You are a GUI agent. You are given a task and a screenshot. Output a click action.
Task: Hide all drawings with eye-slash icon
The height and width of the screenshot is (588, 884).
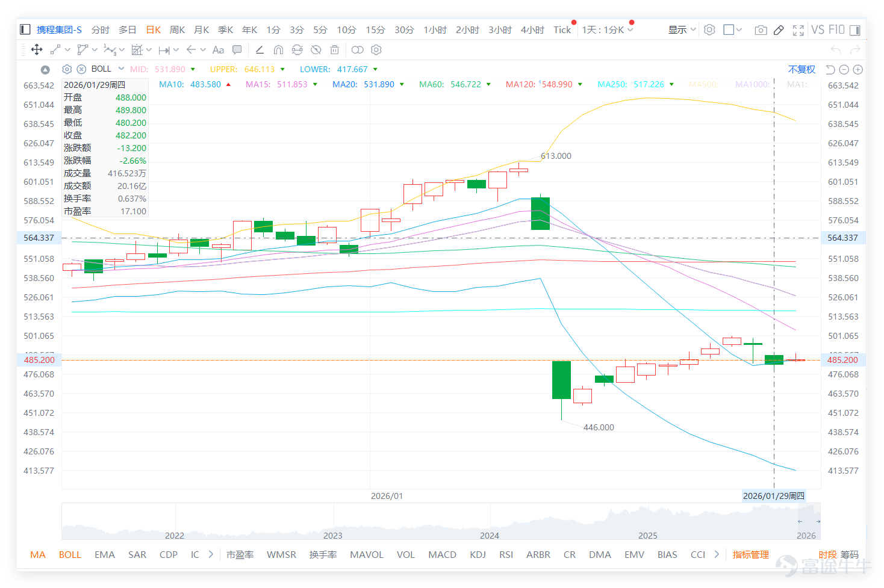316,50
